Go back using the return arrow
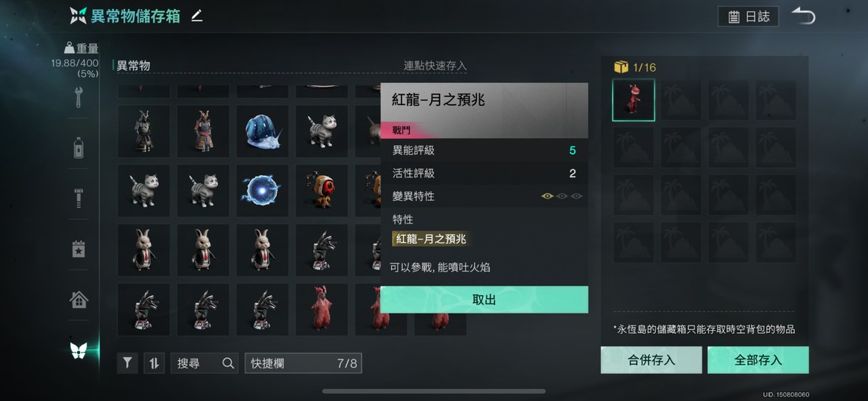The width and height of the screenshot is (868, 401). 803,16
